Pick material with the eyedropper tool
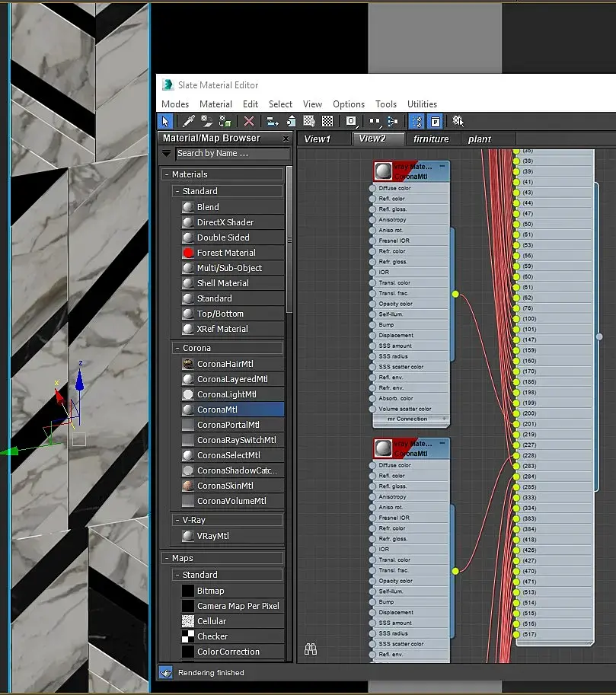 [189, 121]
